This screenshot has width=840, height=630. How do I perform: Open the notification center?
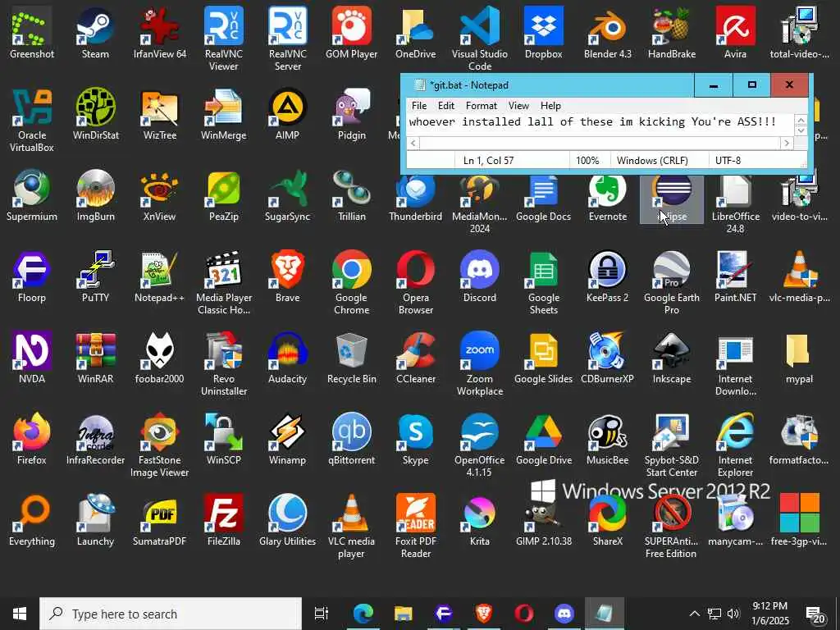pyautogui.click(x=816, y=614)
